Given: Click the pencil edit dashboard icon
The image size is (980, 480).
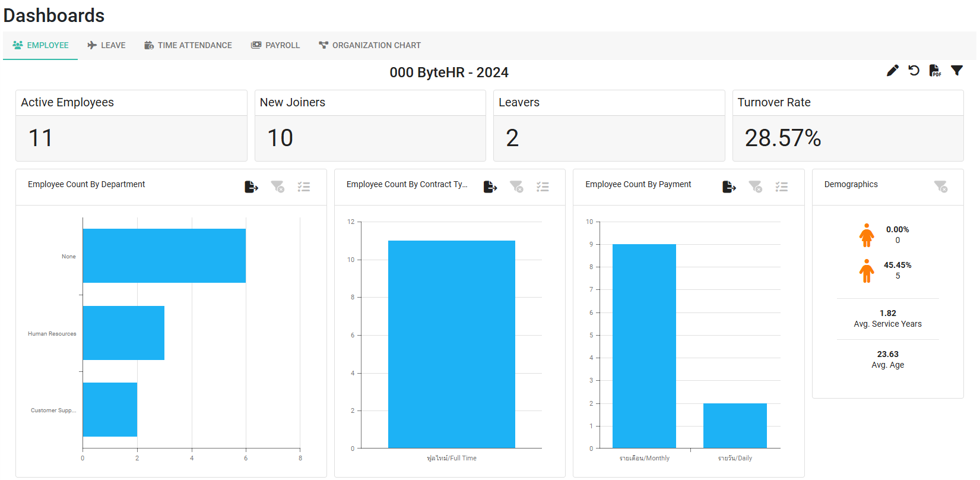Looking at the screenshot, I should [x=892, y=71].
